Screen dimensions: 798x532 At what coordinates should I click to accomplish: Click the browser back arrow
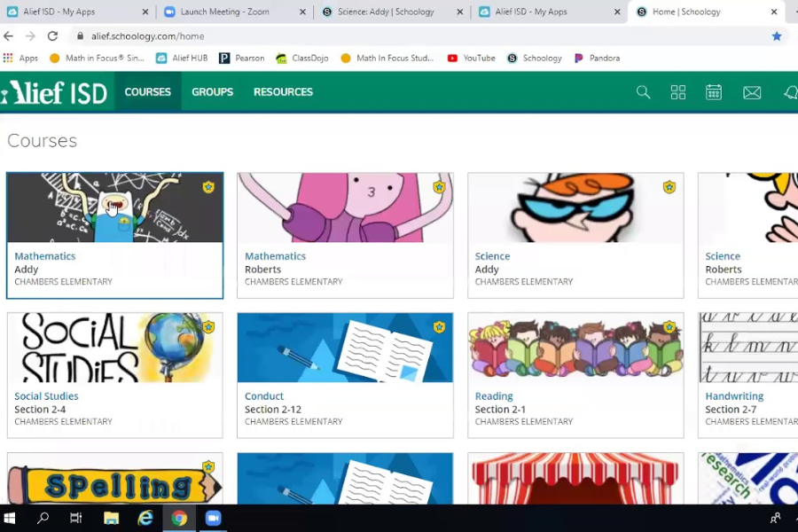[x=8, y=36]
